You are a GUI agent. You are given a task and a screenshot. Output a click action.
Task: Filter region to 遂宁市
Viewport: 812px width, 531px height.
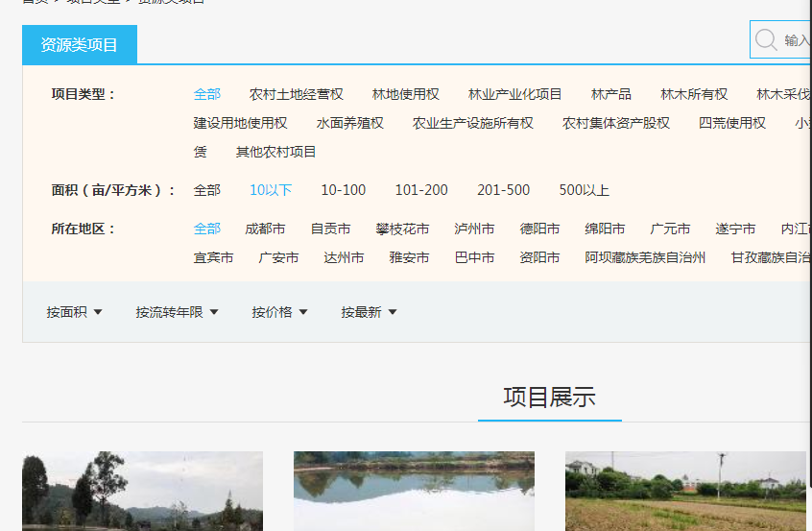[x=735, y=229]
